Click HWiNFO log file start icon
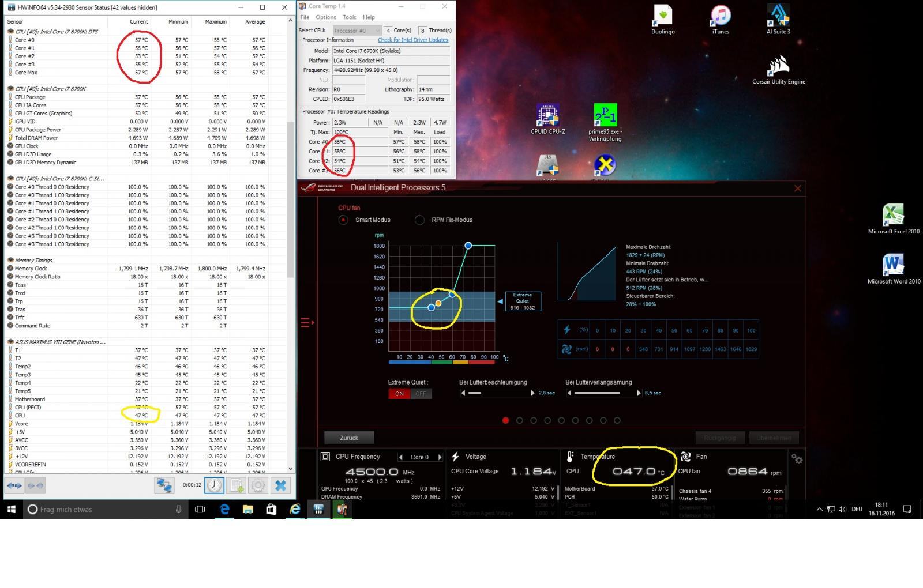Viewport: 923px width, 588px height. point(237,485)
